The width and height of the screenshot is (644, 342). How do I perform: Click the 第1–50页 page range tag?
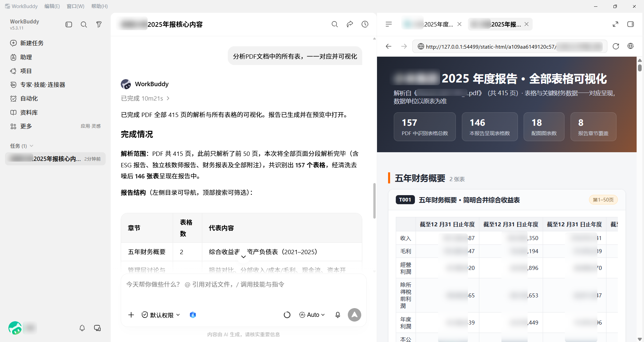603,200
